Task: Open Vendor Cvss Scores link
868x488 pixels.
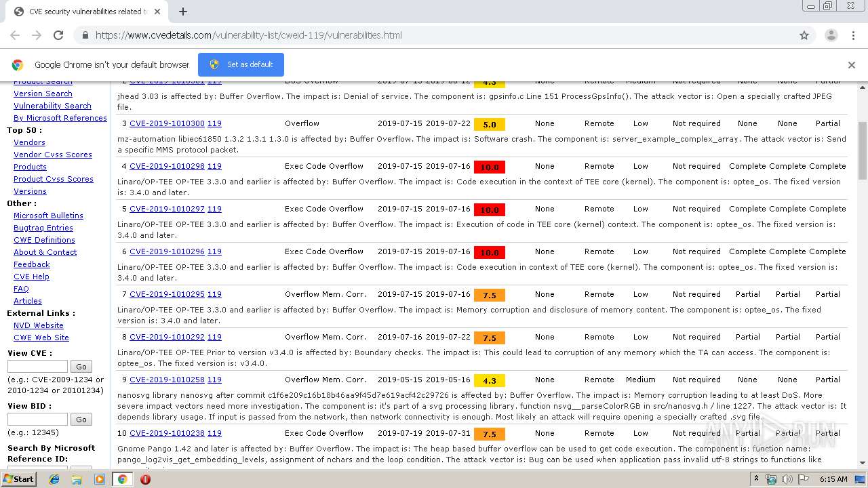Action: (x=53, y=155)
